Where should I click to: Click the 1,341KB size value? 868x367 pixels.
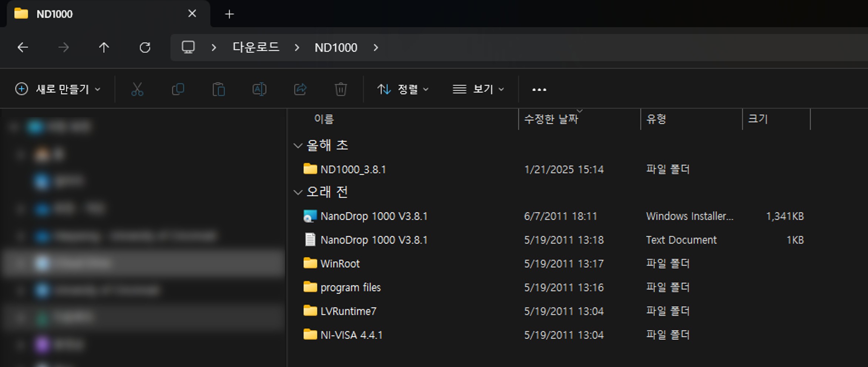(785, 216)
